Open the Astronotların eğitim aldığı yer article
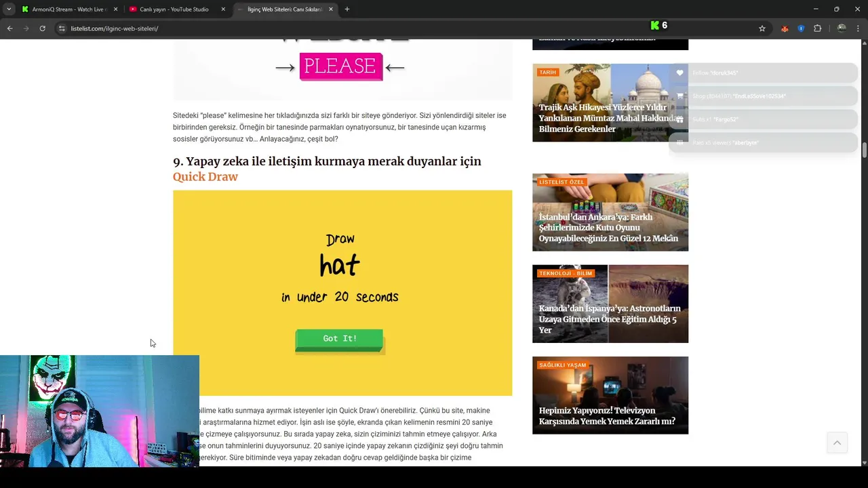Viewport: 868px width, 488px height. (x=609, y=319)
